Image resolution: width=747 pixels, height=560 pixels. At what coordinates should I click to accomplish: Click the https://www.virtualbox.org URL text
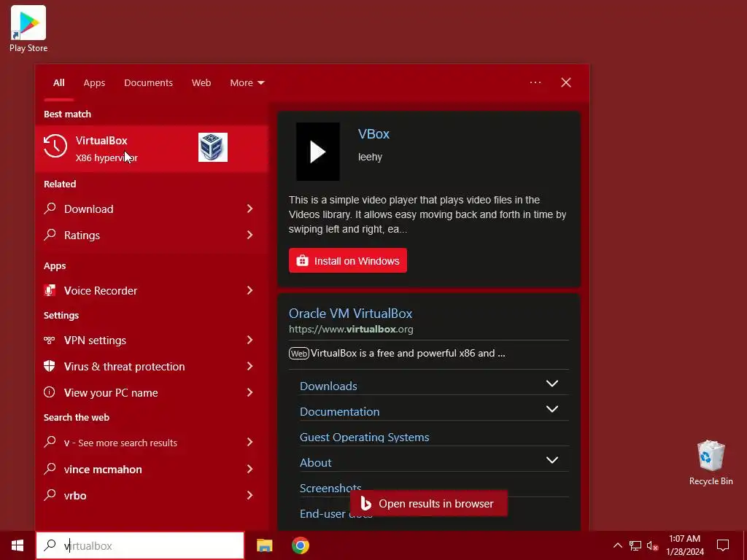pos(351,329)
